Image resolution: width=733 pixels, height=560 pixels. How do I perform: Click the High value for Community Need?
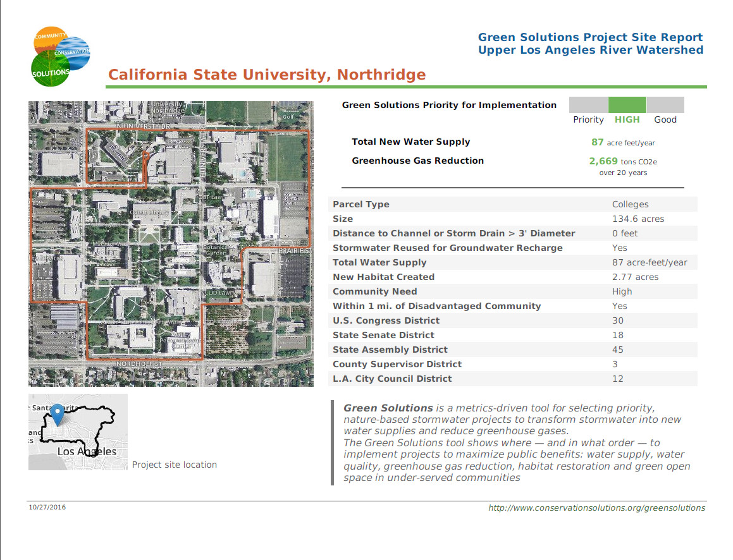pyautogui.click(x=622, y=291)
